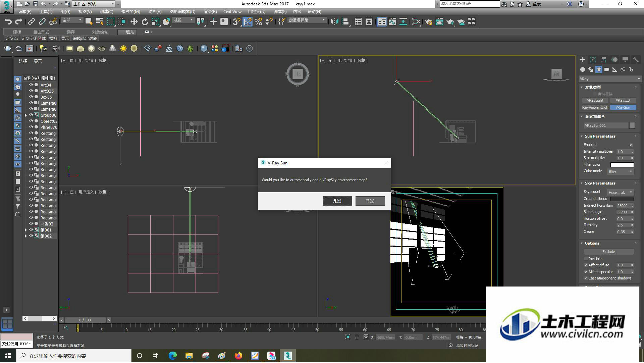Viewport: 644px width, 363px height.
Task: Expand the Group06 tree item
Action: click(26, 115)
